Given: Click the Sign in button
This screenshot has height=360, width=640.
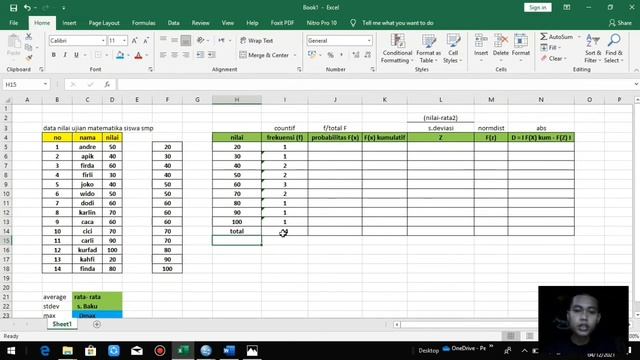Looking at the screenshot, I should pyautogui.click(x=538, y=7).
